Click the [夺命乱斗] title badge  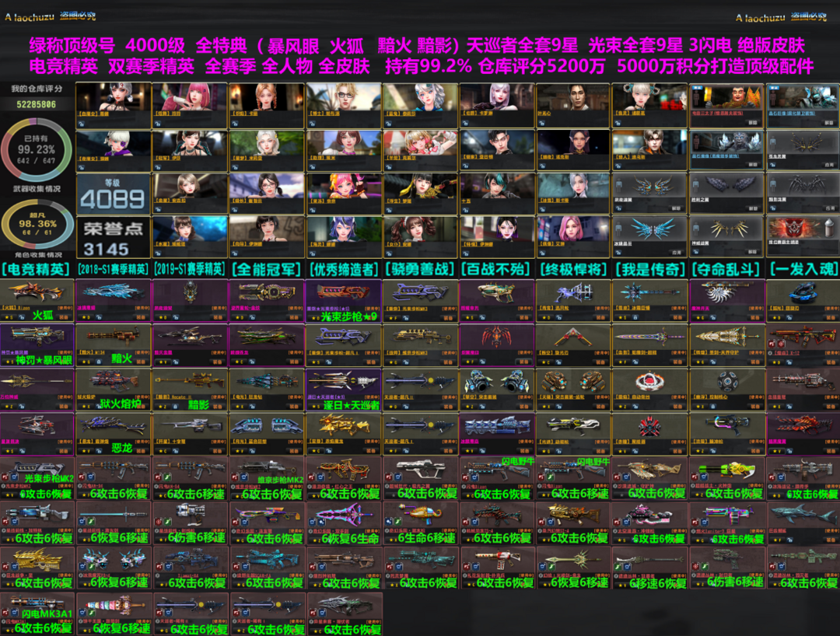point(726,269)
